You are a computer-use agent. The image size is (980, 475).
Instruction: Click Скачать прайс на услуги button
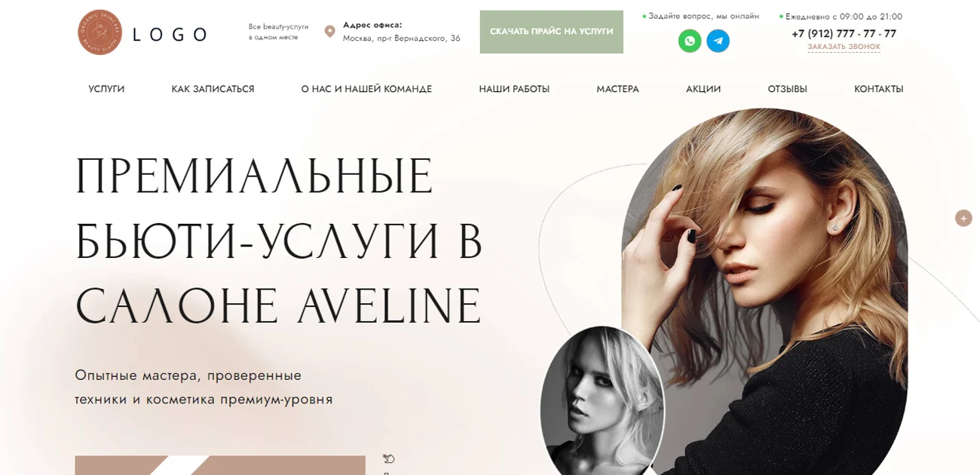[x=552, y=32]
